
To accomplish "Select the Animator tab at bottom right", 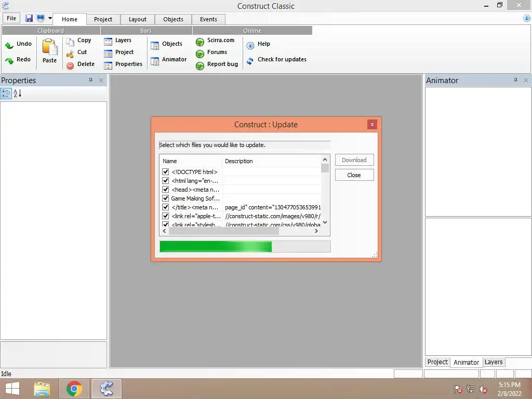I will (466, 362).
